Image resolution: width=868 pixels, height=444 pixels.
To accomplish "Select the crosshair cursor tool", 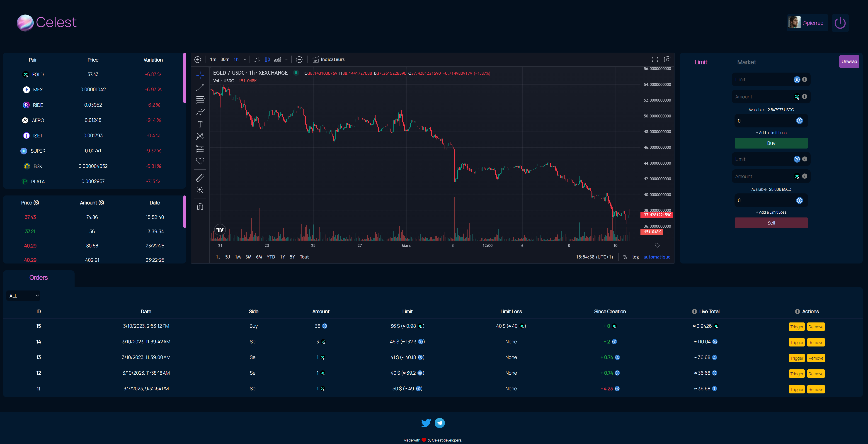I will click(x=200, y=75).
